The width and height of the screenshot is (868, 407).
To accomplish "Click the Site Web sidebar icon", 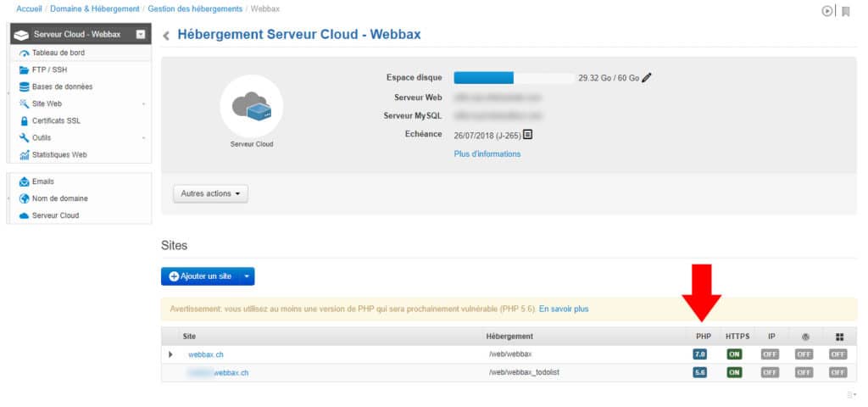I will pos(24,103).
